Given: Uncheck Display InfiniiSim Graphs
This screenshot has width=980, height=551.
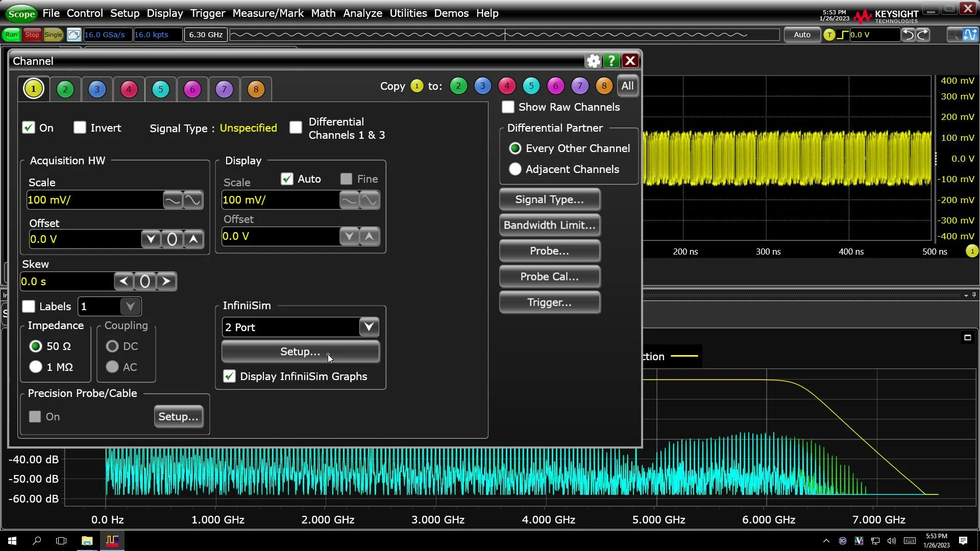Looking at the screenshot, I should coord(230,377).
